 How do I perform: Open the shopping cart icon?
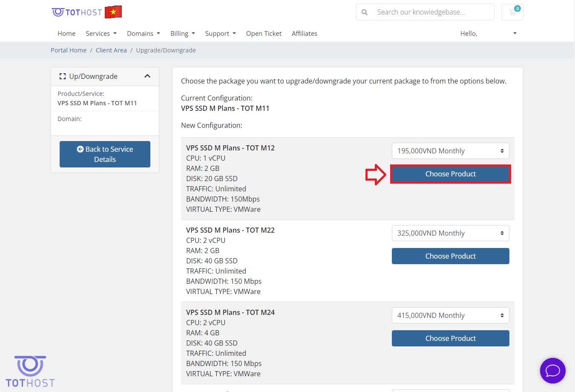[512, 12]
